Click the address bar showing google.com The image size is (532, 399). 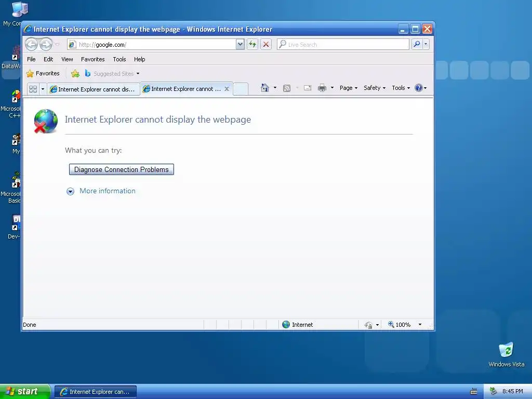tap(151, 45)
